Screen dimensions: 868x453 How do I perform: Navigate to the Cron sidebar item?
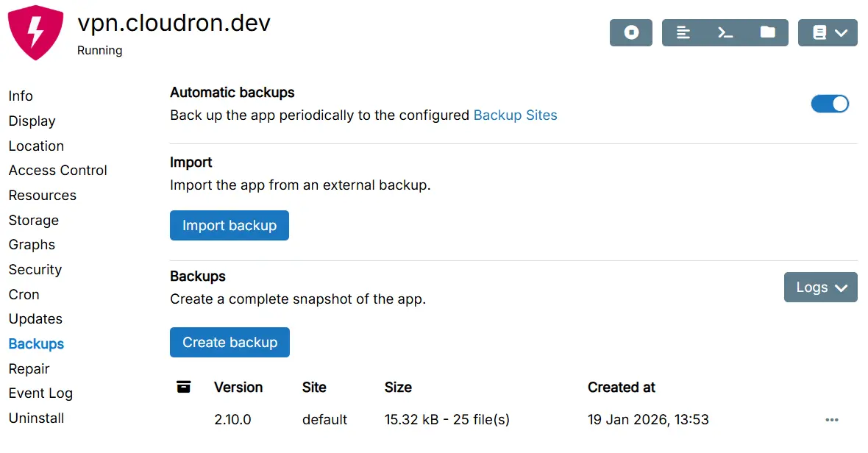coord(24,295)
